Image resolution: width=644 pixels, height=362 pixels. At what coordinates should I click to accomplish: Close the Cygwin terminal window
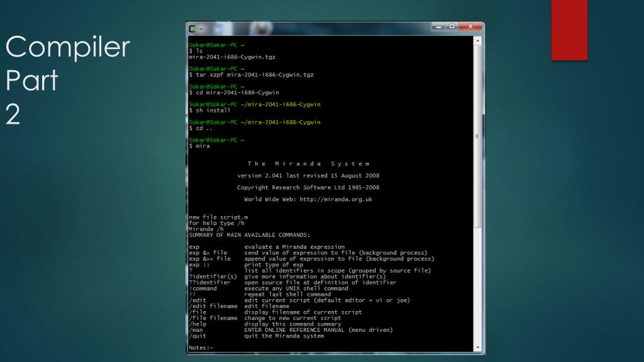coord(470,26)
